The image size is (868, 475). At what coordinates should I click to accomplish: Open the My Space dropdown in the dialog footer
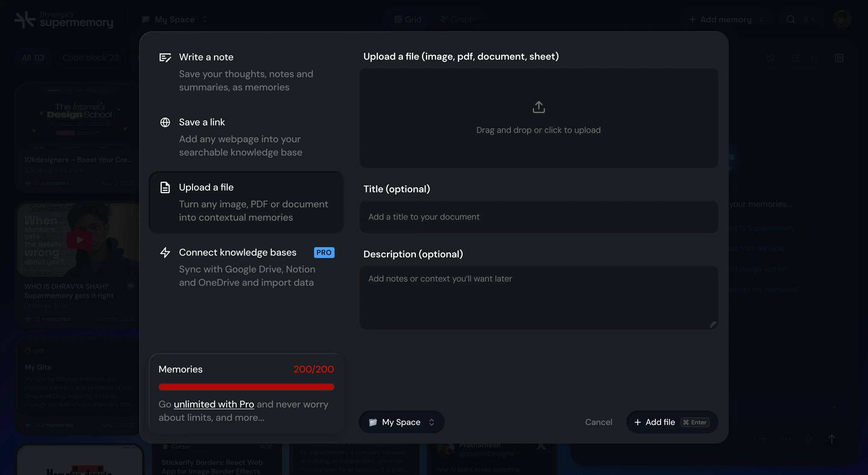(401, 422)
